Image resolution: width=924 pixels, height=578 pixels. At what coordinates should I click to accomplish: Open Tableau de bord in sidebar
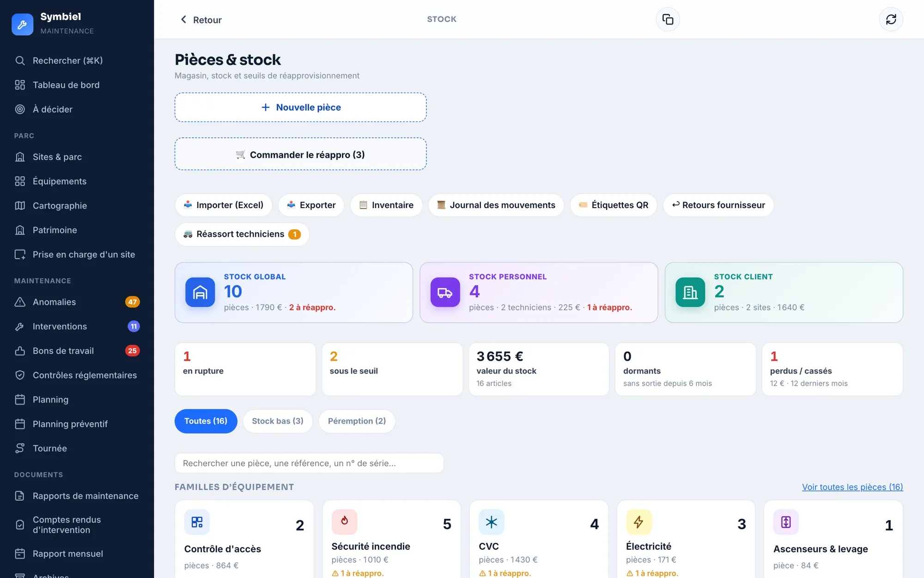click(77, 85)
